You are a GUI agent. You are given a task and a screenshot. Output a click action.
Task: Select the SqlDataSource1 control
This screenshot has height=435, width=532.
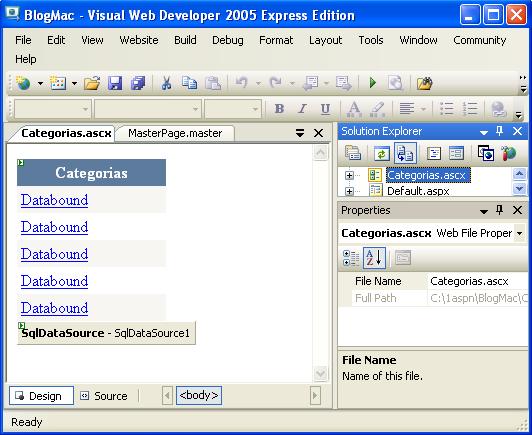[x=106, y=333]
